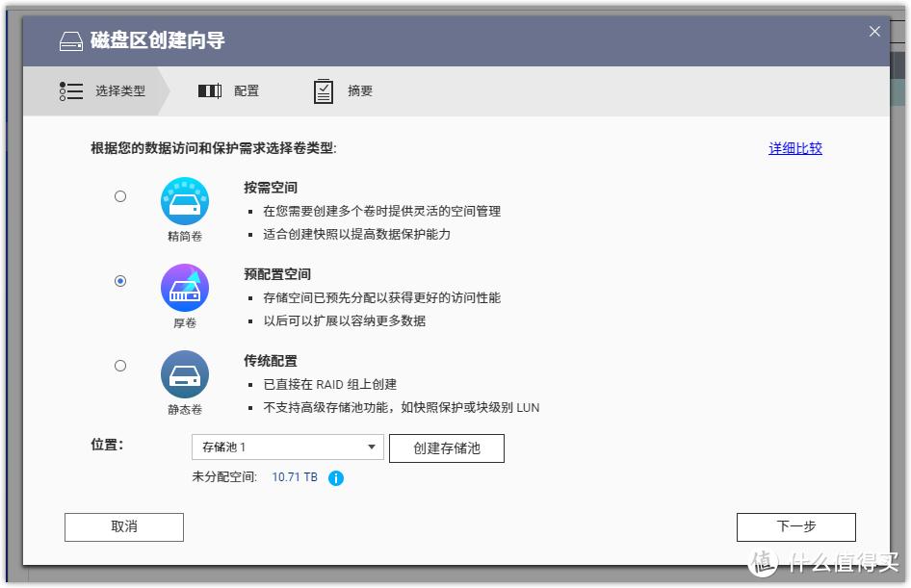
Task: Select the 按需空间 radio button
Action: [119, 195]
